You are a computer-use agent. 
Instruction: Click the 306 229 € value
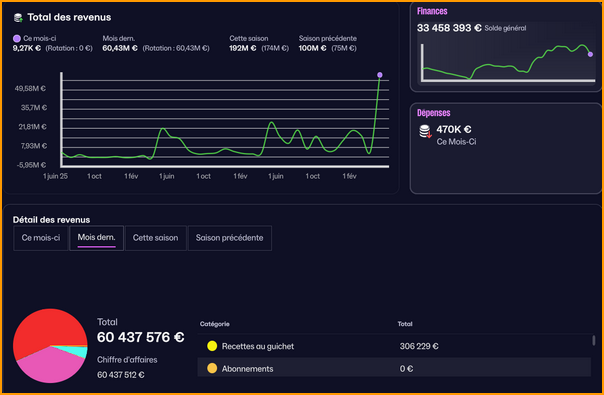point(419,346)
